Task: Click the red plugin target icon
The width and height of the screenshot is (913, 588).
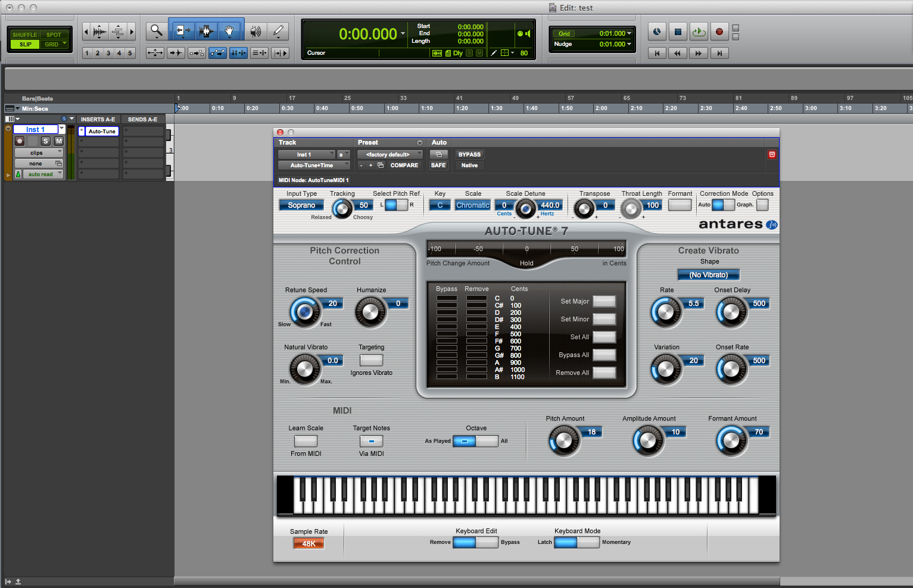Action: [772, 155]
